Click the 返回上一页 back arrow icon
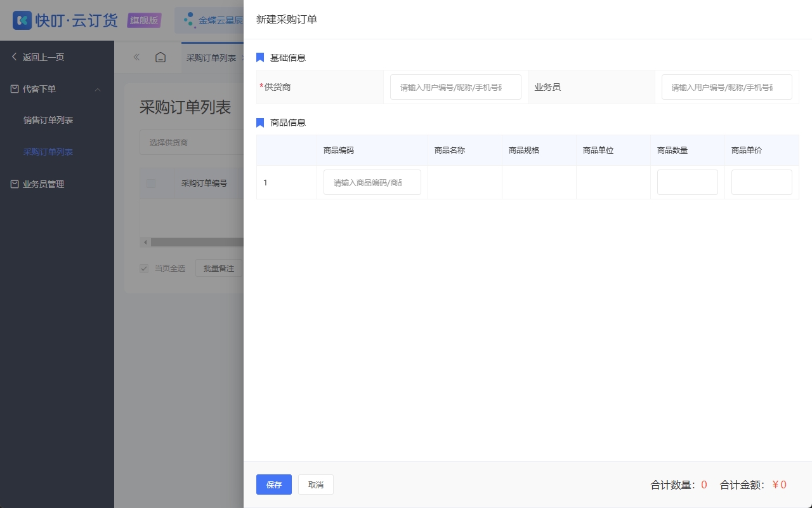Screen dimensions: 812x508 [x=15, y=57]
